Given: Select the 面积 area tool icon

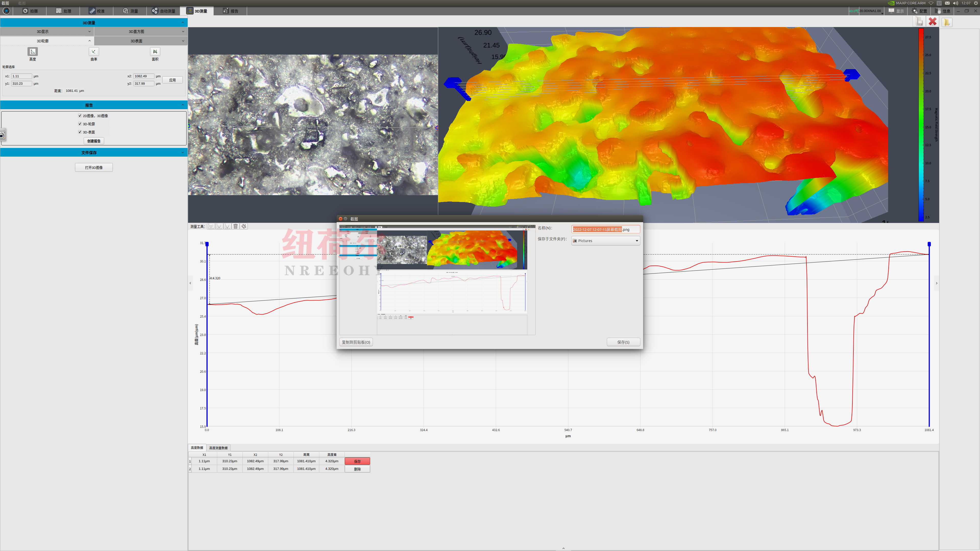Looking at the screenshot, I should click(155, 52).
